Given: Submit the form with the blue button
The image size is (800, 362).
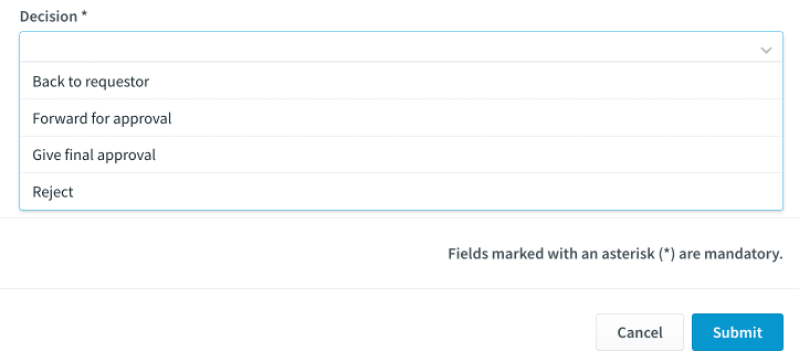Looking at the screenshot, I should [737, 332].
